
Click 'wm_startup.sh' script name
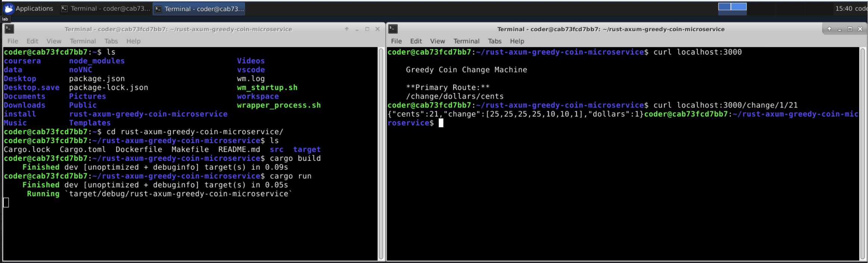point(267,88)
